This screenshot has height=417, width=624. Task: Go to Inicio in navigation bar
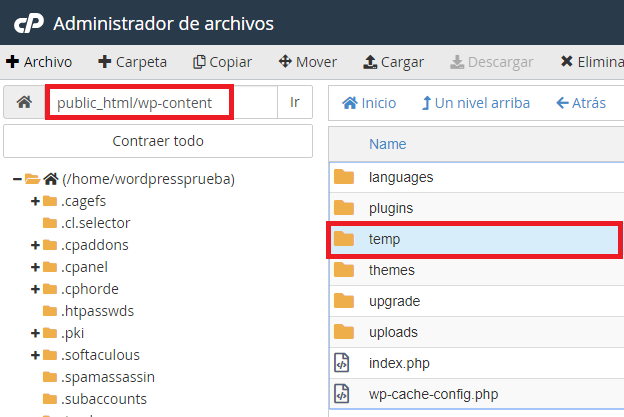point(369,103)
